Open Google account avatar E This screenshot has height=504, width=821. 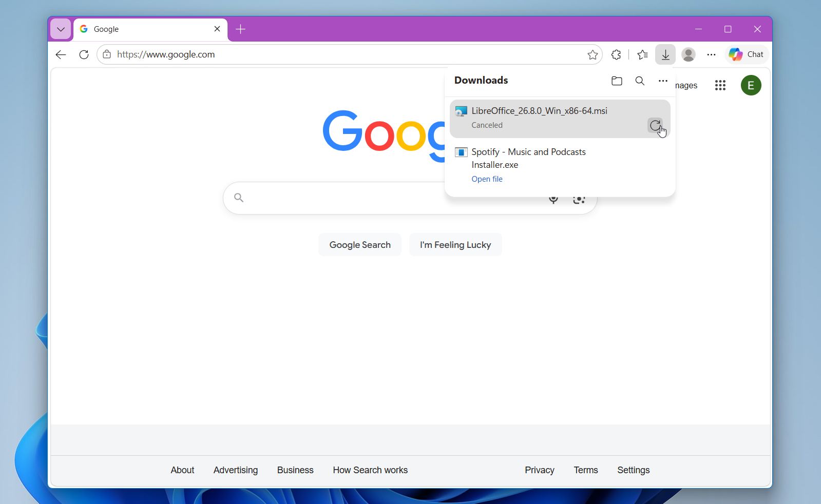[x=751, y=85]
